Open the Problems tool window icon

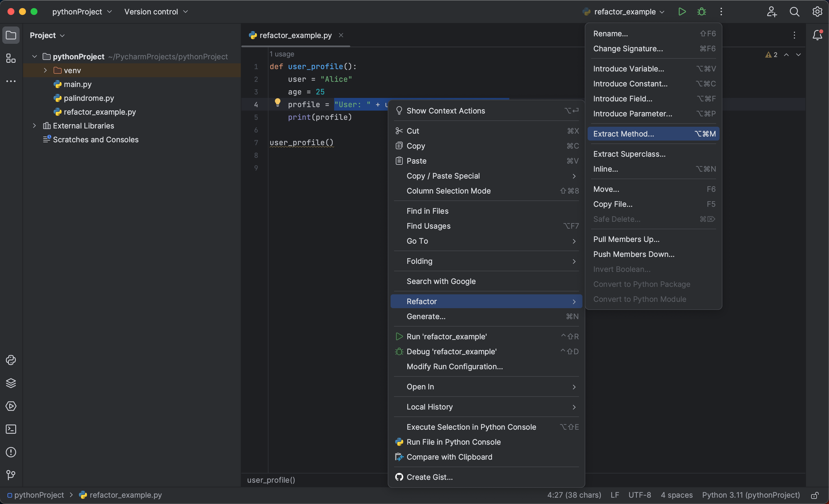[x=11, y=452]
